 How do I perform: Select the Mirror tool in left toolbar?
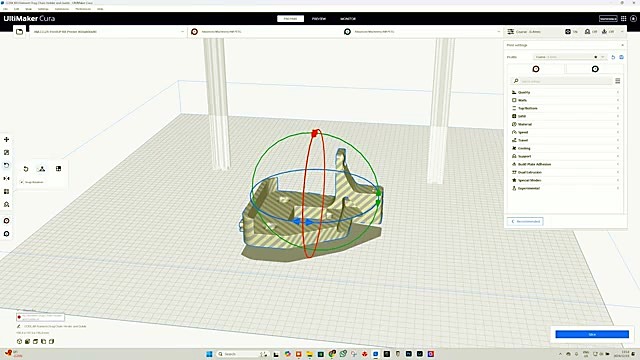click(x=7, y=178)
